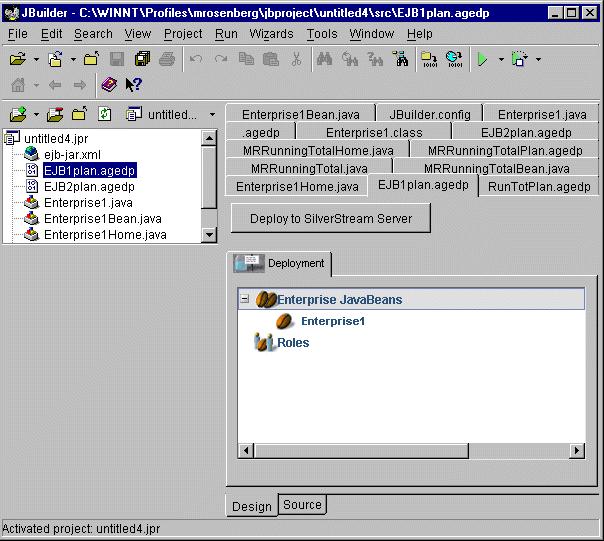604x541 pixels.
Task: Switch to the Enterprise1Bean.java tab
Action: pyautogui.click(x=300, y=114)
